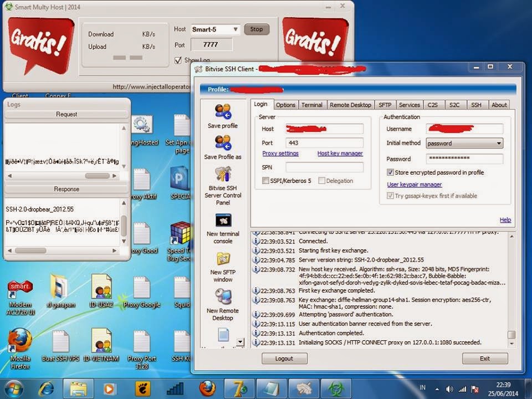532x399 pixels.
Task: Click the Help link in Login tab
Action: (505, 220)
